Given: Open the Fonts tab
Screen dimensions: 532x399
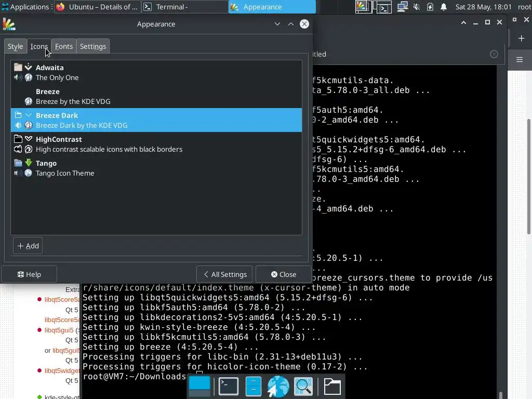Looking at the screenshot, I should click(64, 46).
